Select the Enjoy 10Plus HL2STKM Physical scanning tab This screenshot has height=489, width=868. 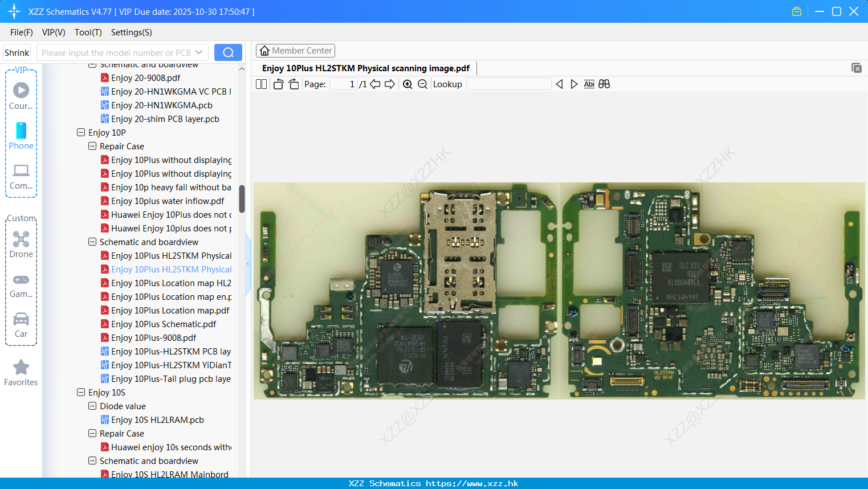pos(366,68)
